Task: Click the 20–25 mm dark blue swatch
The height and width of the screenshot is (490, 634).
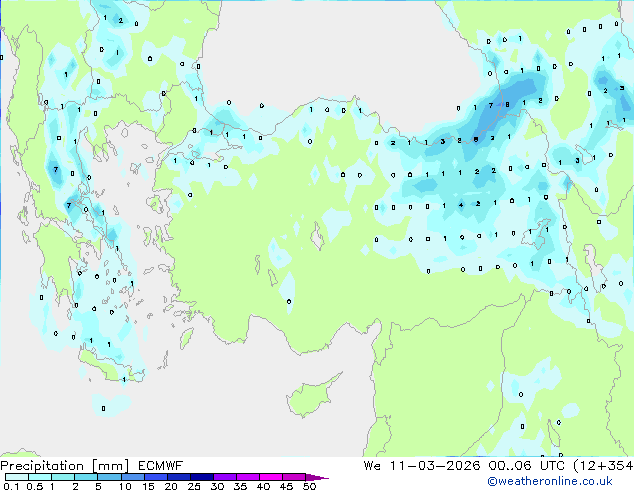Action: (x=179, y=477)
